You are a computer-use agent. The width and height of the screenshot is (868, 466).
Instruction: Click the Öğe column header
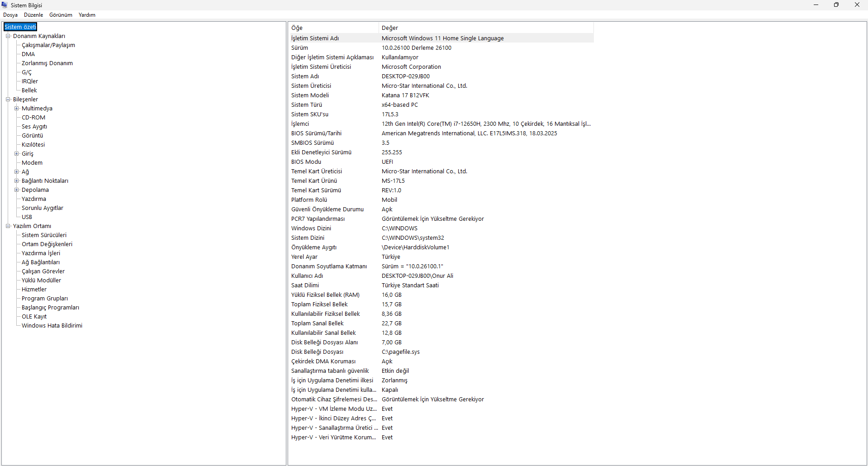tap(333, 28)
